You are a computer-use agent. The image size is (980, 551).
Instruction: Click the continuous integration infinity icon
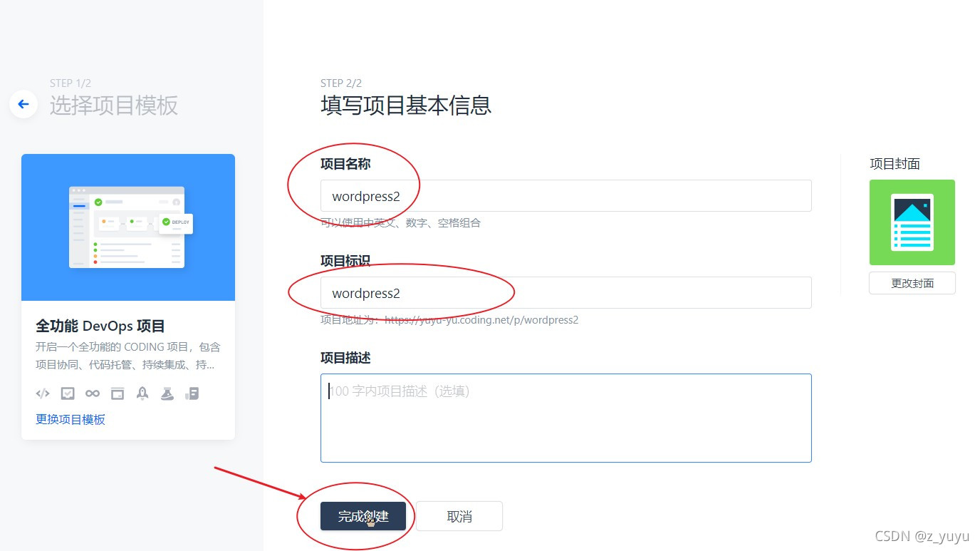click(x=93, y=393)
